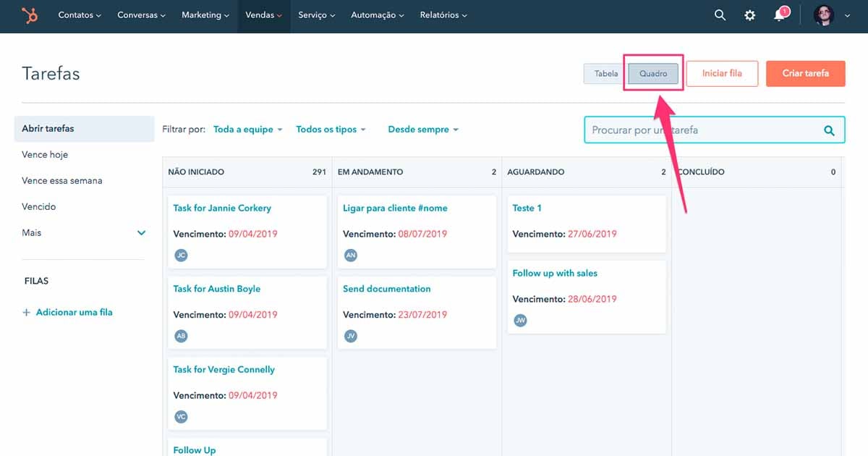Open Send documentation task
The width and height of the screenshot is (868, 456).
(387, 289)
